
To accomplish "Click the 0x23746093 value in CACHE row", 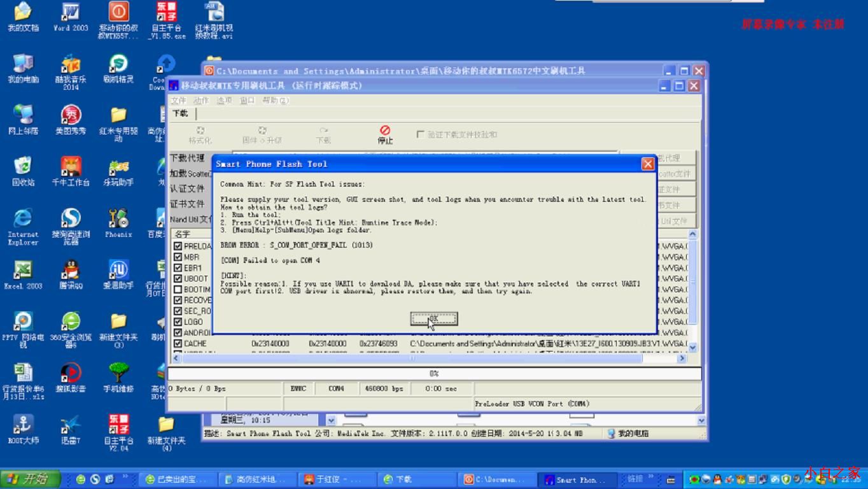I will pos(378,344).
